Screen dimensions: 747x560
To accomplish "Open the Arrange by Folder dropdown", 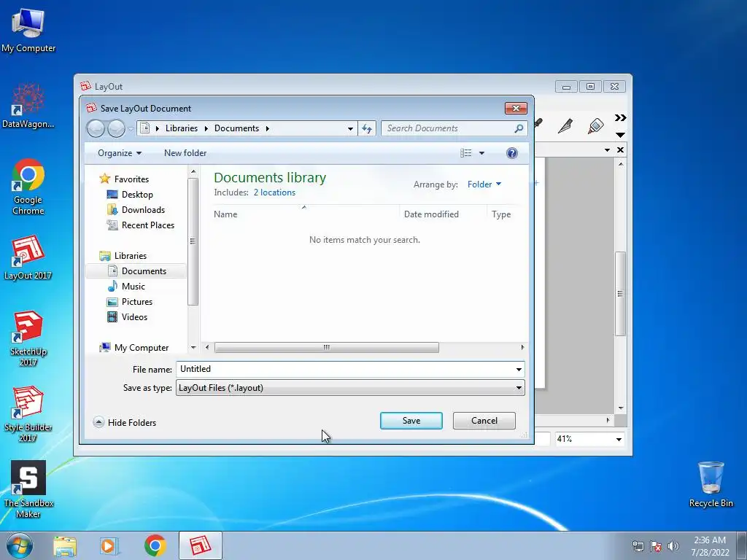I will pos(484,184).
